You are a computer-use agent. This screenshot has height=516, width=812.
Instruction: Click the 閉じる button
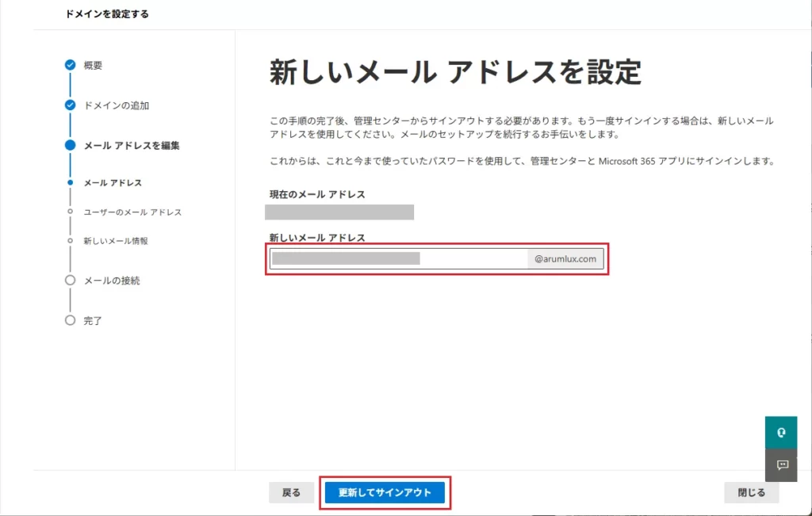click(750, 492)
